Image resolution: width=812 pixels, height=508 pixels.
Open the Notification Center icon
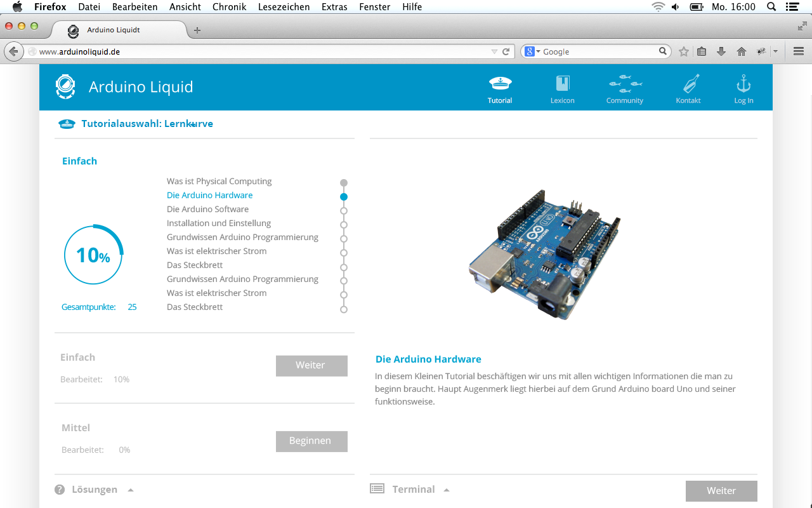792,7
